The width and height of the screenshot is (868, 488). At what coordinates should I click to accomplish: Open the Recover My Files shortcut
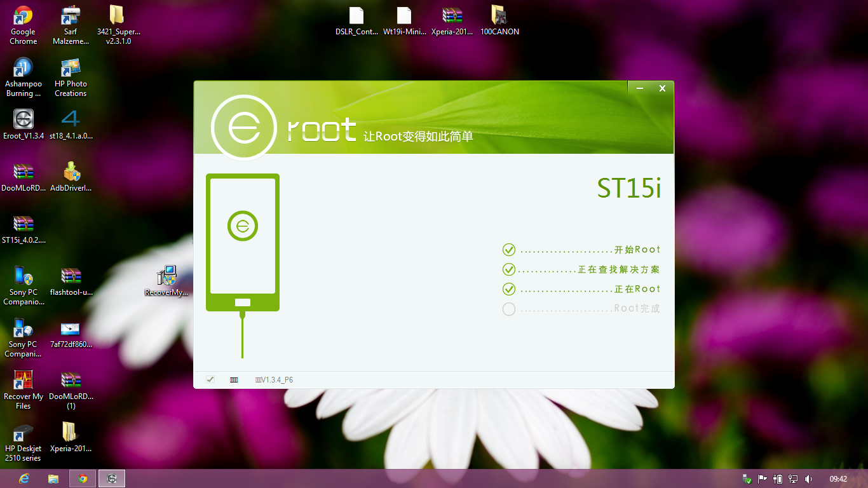click(x=23, y=390)
